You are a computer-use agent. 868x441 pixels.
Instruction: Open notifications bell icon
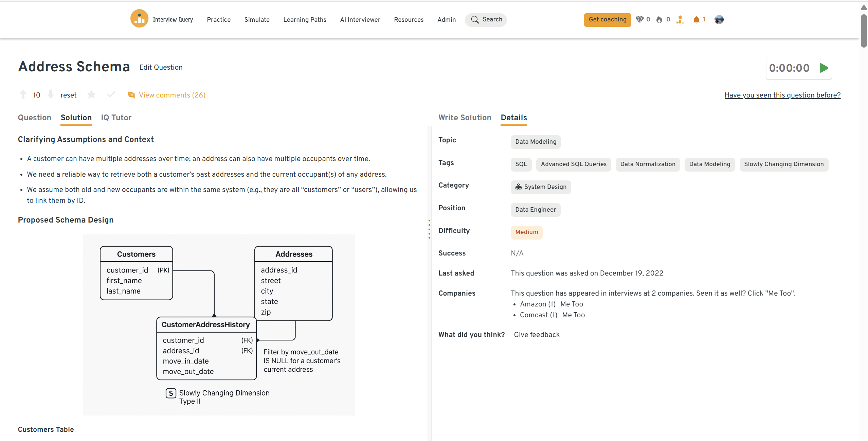coord(696,19)
